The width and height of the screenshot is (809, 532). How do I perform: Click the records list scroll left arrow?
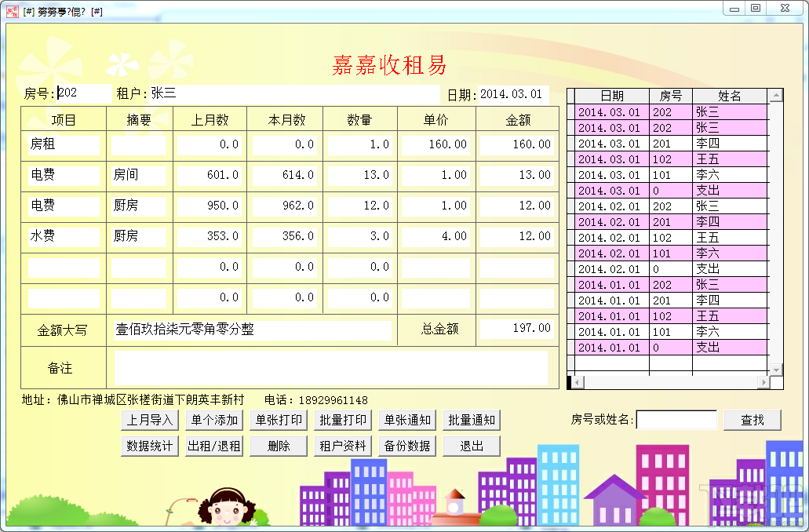tap(578, 382)
